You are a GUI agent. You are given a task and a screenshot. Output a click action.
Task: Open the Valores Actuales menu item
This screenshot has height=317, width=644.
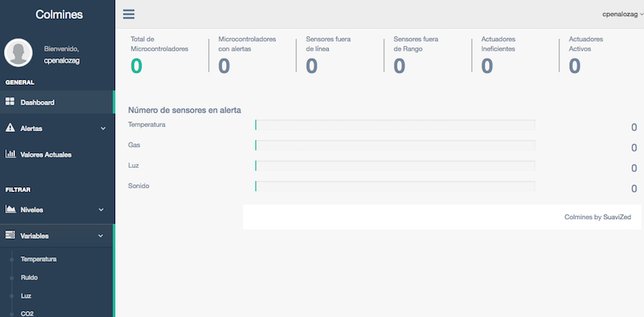[x=57, y=155]
